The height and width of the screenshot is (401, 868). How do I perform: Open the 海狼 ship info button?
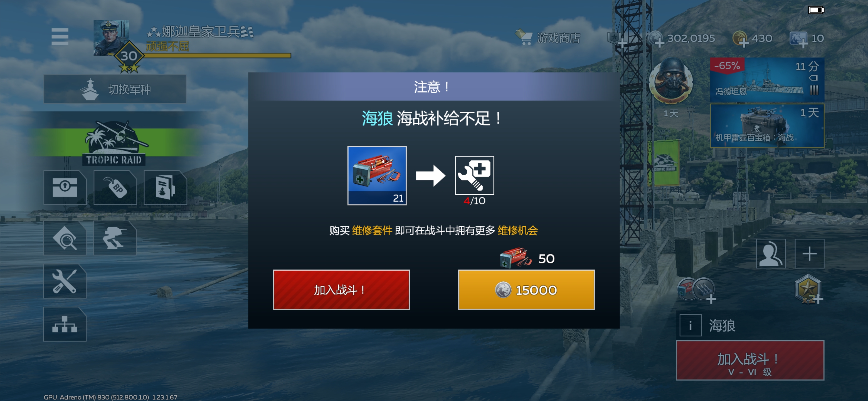[x=691, y=326]
